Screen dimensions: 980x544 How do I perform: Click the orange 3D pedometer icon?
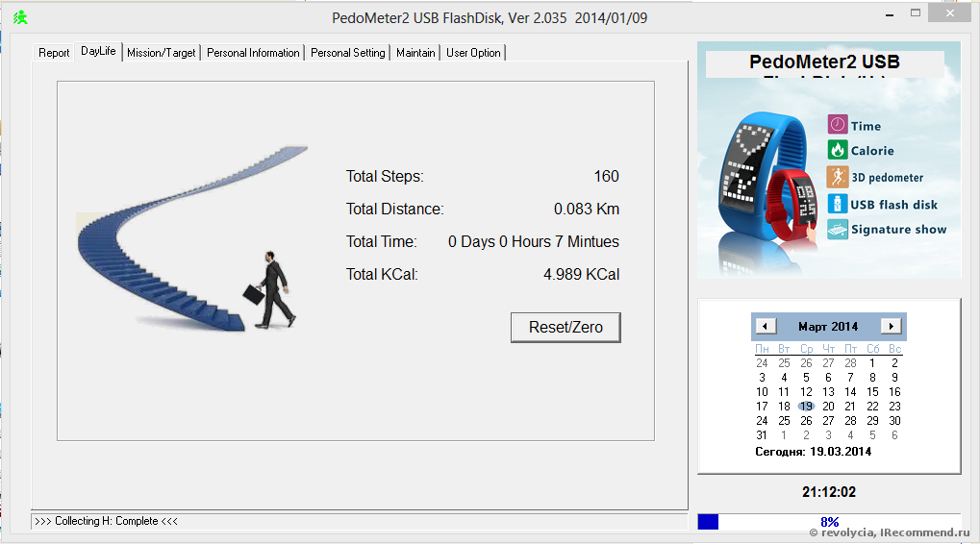[x=838, y=177]
